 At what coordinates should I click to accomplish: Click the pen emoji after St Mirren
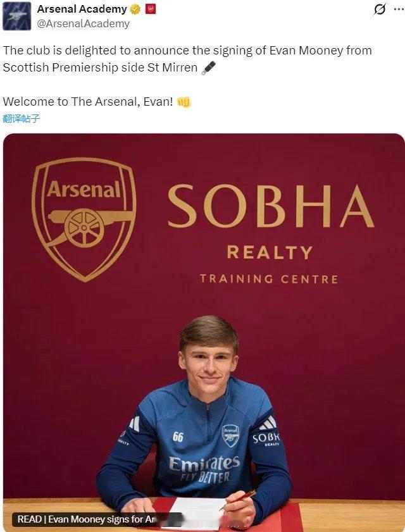pos(208,68)
